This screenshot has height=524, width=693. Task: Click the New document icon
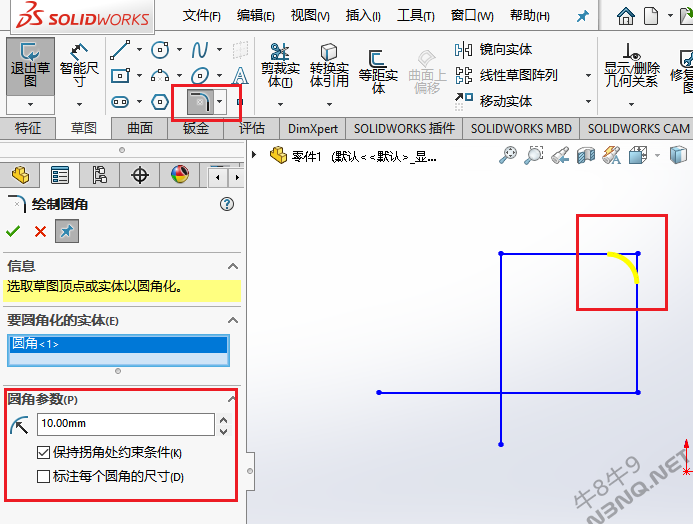click(x=651, y=16)
